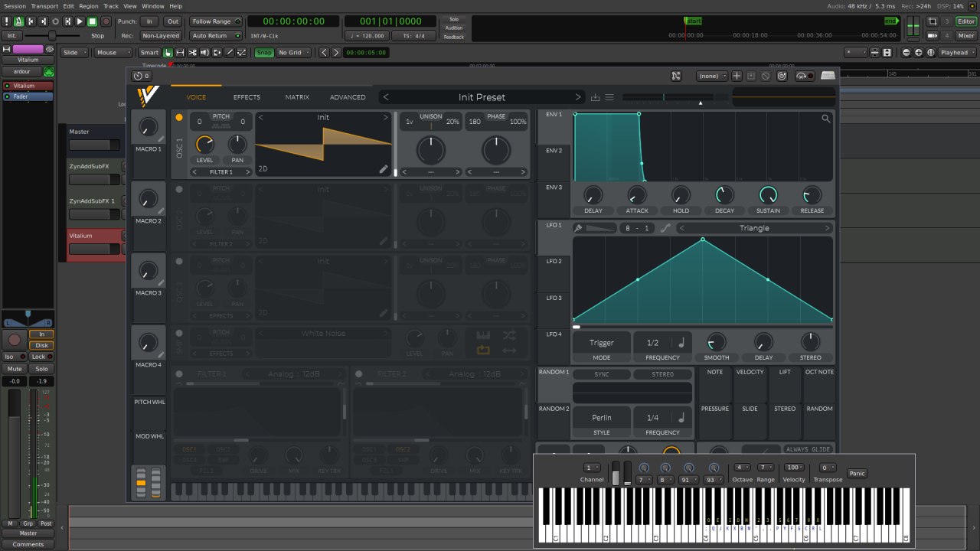Click the nudge backward arrow

click(x=323, y=53)
